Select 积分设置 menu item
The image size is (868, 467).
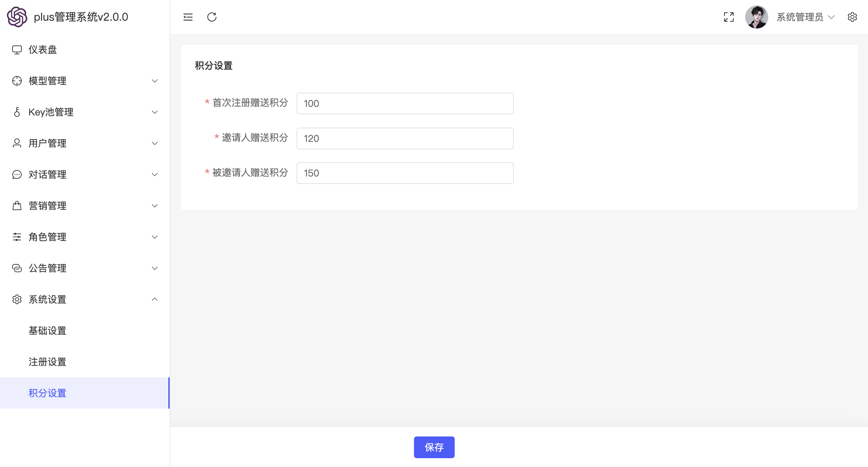(x=48, y=393)
